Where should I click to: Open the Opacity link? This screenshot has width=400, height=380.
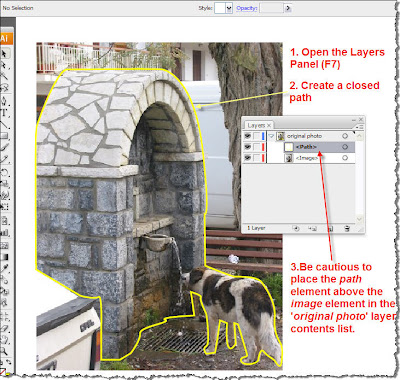pos(246,8)
